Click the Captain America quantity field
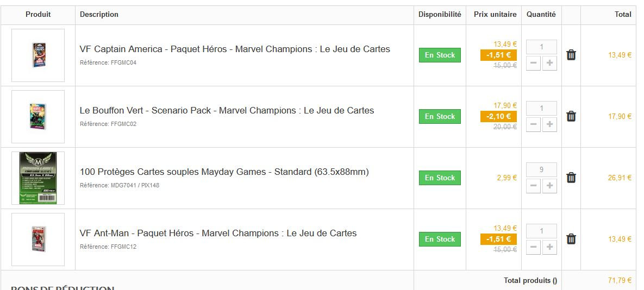The image size is (644, 290). [x=541, y=47]
